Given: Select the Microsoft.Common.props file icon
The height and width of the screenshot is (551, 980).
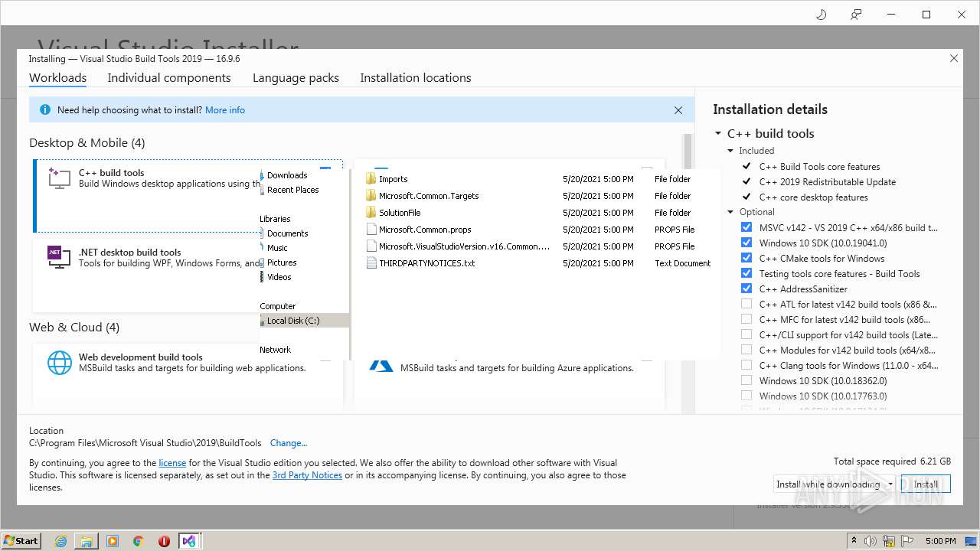Looking at the screenshot, I should pos(371,230).
